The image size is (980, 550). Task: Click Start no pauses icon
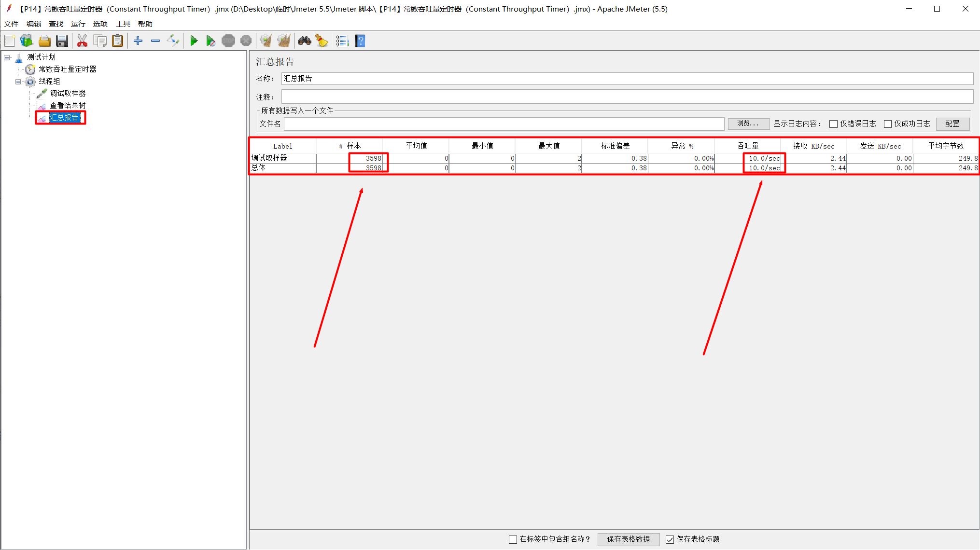tap(210, 41)
